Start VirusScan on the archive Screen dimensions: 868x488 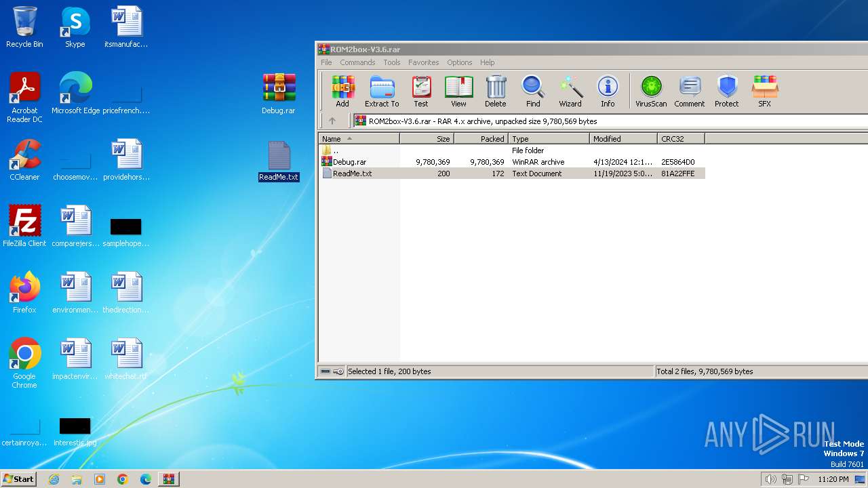coord(651,91)
